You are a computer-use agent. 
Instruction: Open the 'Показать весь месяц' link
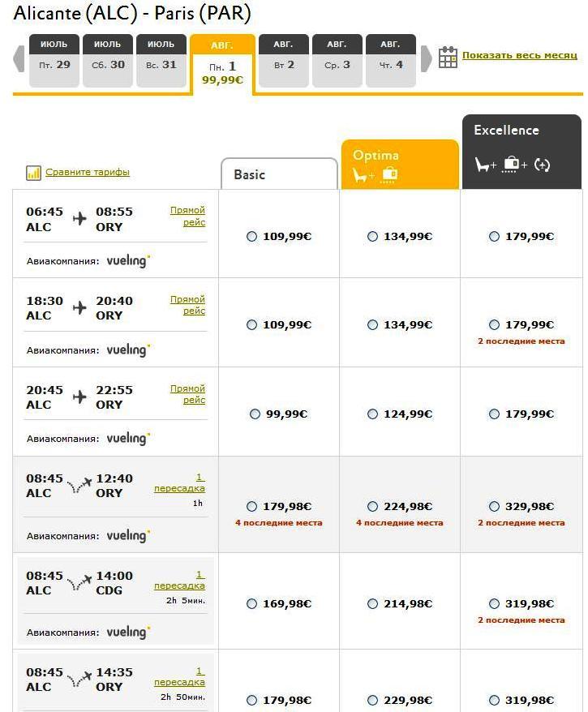coord(519,56)
